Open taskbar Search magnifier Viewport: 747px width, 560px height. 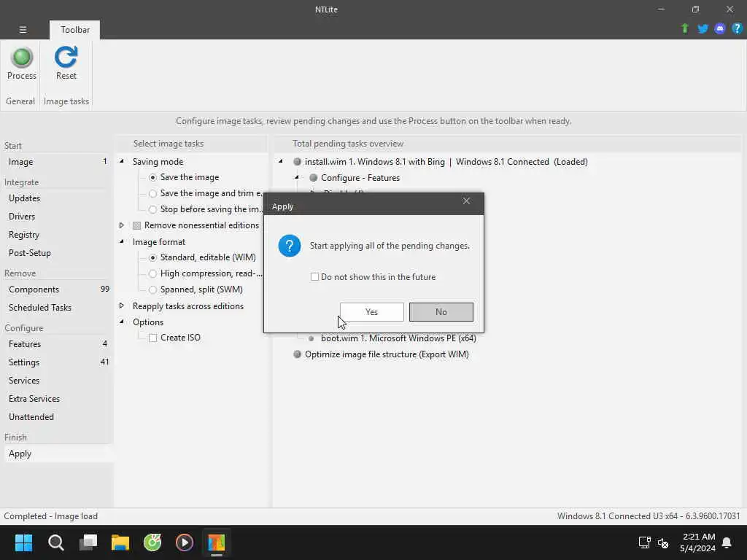[x=55, y=542]
